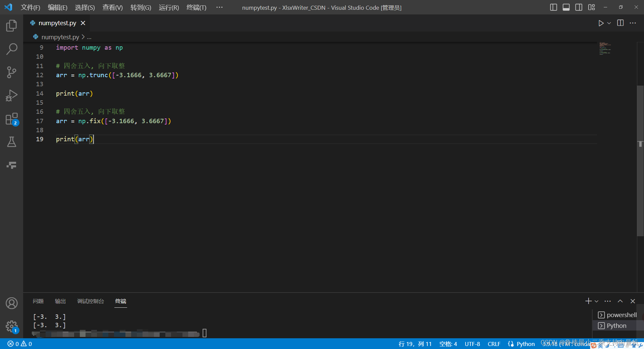
Task: Create a new terminal with plus
Action: click(588, 301)
